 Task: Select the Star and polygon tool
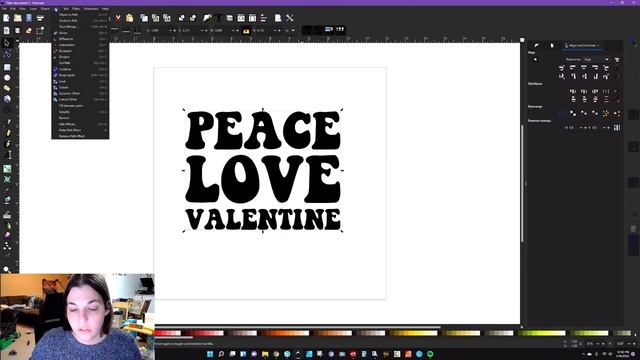tap(7, 88)
